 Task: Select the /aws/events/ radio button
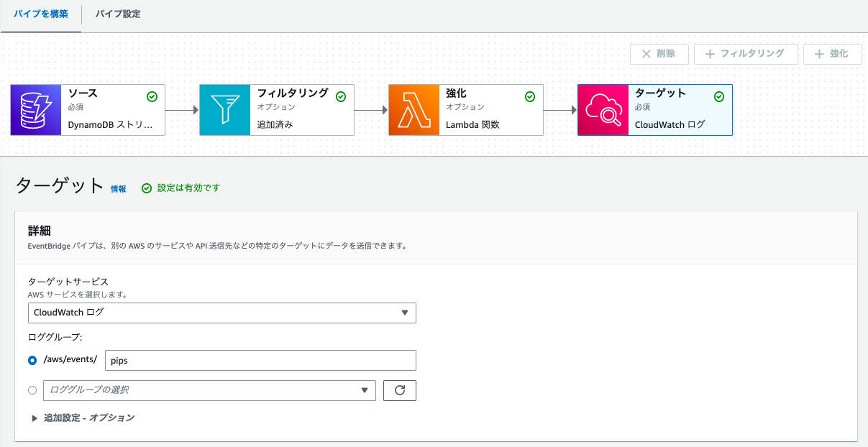point(32,360)
